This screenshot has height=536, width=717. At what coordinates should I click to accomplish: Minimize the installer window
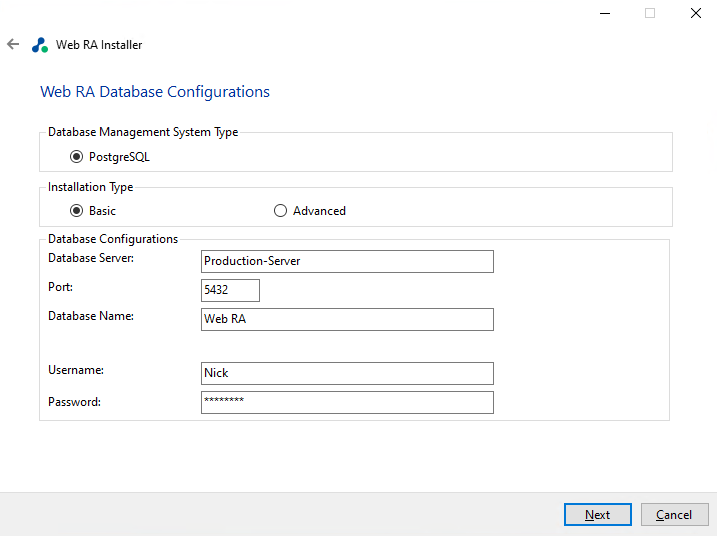tap(605, 13)
